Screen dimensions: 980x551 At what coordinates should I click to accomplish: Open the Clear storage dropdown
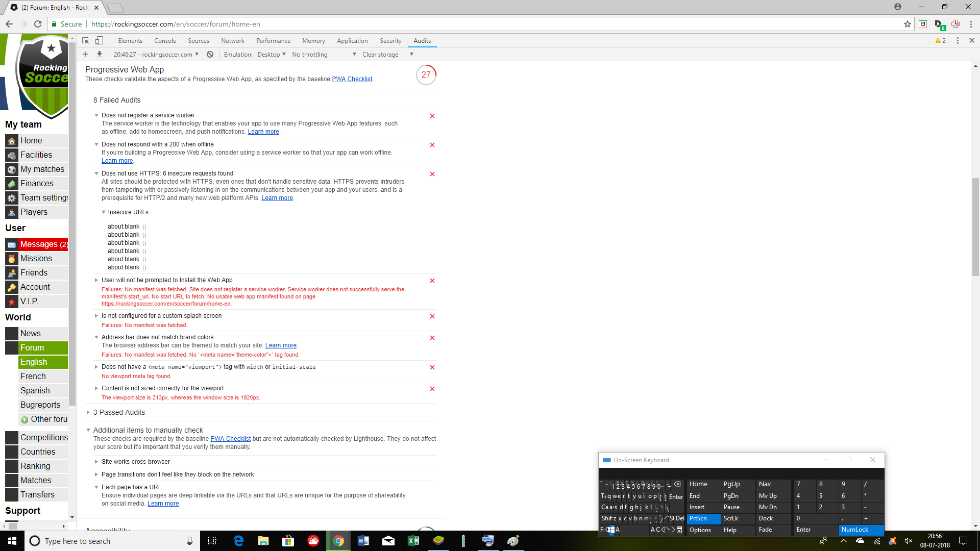(388, 55)
